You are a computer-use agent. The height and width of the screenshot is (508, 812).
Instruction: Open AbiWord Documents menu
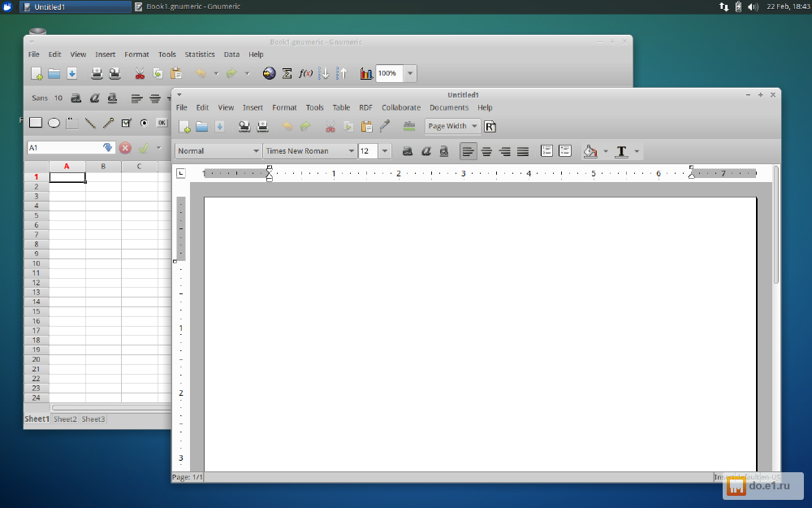(x=449, y=107)
